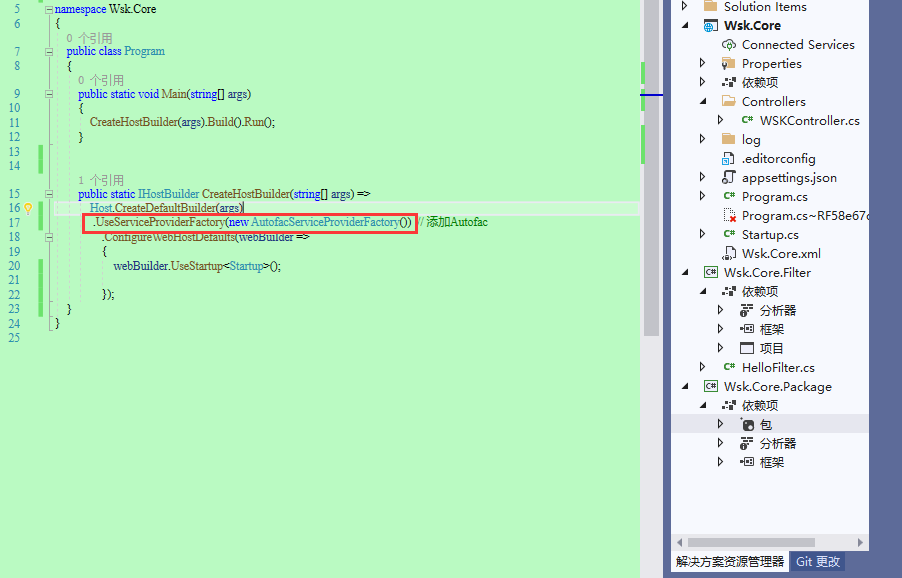The height and width of the screenshot is (578, 902).
Task: Expand the log folder
Action: [702, 139]
